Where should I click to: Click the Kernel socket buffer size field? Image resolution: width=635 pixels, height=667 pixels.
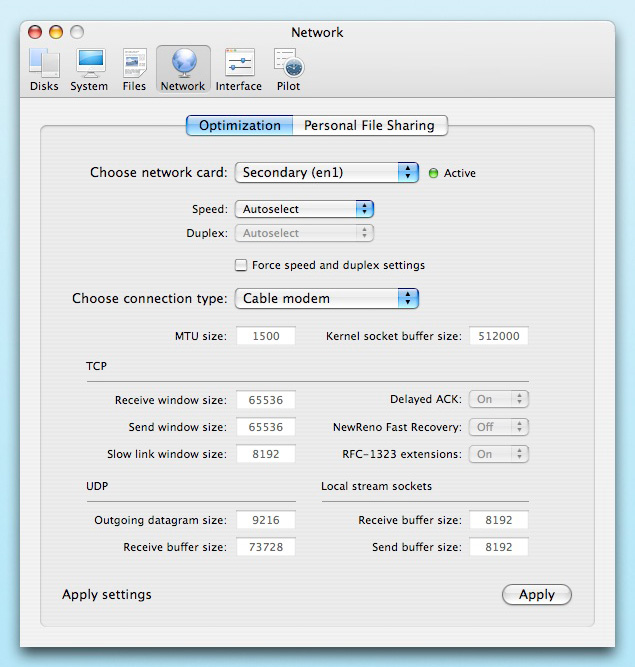[x=499, y=336]
